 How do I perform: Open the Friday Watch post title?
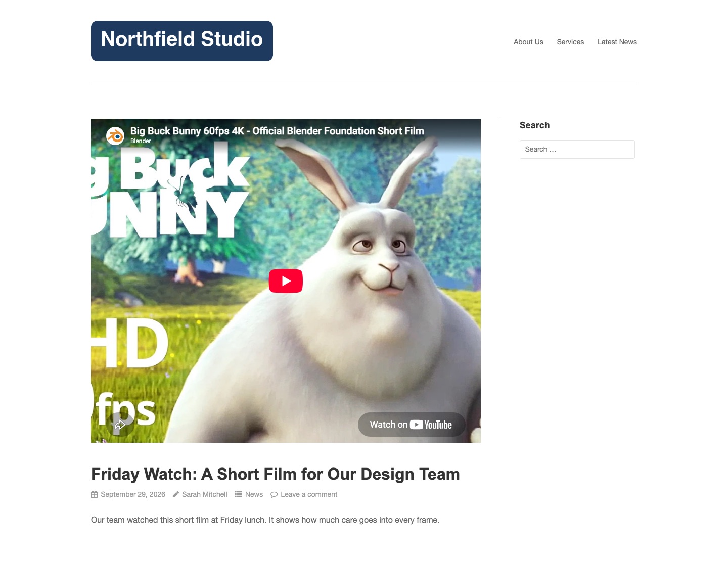276,474
